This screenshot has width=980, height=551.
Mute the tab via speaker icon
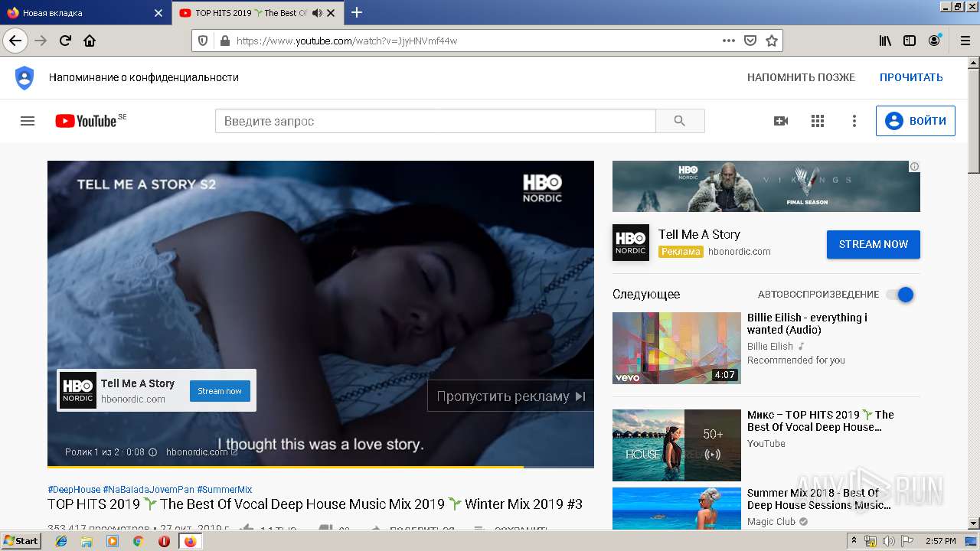pyautogui.click(x=317, y=13)
